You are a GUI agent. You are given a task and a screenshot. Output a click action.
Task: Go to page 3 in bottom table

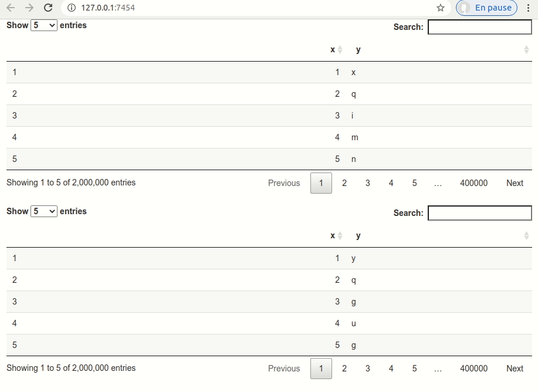(368, 369)
